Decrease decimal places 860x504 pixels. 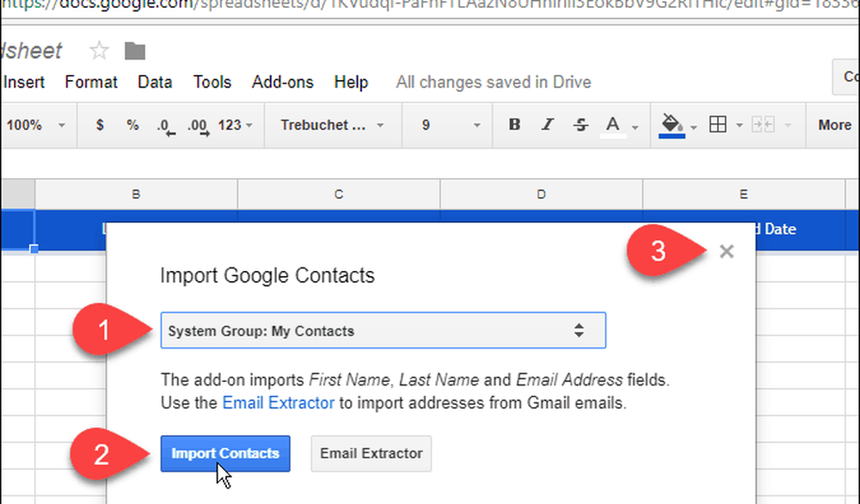tap(165, 126)
